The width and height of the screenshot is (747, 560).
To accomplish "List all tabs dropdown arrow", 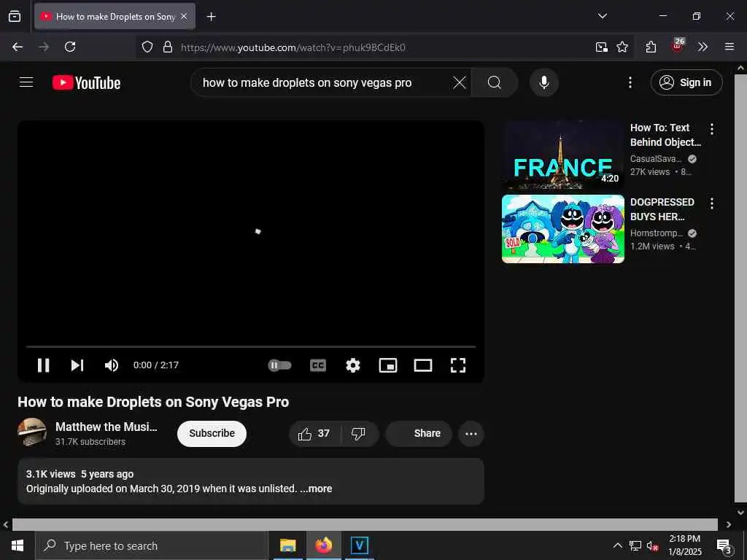I will [x=602, y=16].
